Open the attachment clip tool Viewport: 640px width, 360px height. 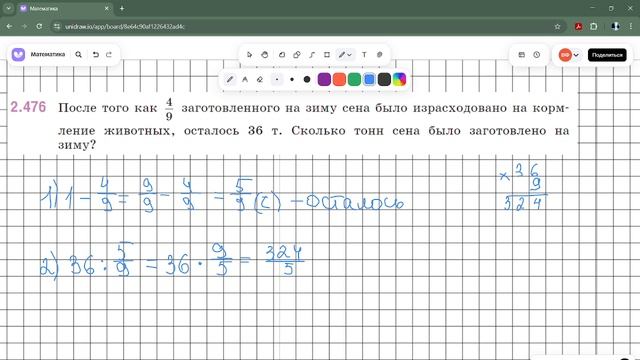[380, 55]
